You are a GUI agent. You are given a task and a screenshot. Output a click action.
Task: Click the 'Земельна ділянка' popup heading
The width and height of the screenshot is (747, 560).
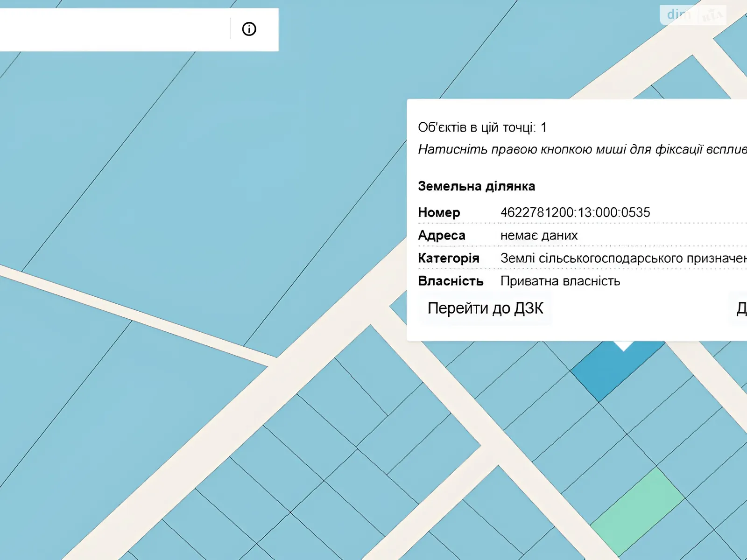(x=476, y=186)
